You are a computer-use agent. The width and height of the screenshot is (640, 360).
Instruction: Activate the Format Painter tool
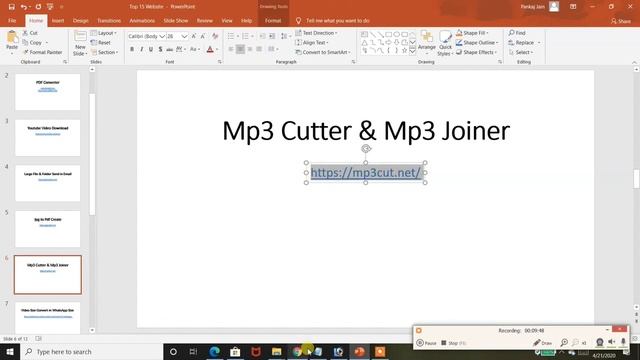(x=43, y=52)
